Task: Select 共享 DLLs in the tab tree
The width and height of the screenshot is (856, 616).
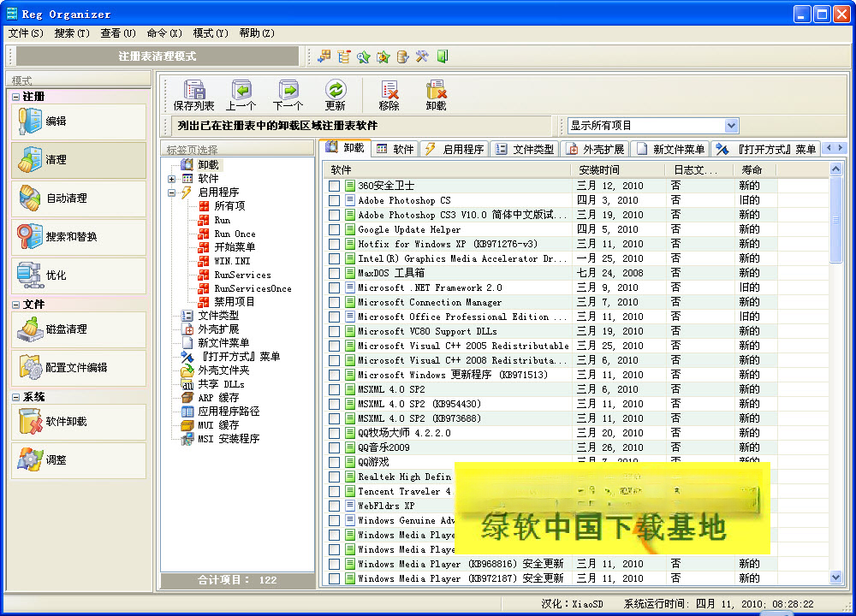Action: [221, 384]
